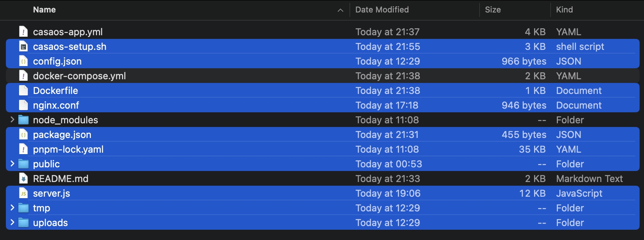644x240 pixels.
Task: Click the uploads folder icon
Action: click(23, 223)
